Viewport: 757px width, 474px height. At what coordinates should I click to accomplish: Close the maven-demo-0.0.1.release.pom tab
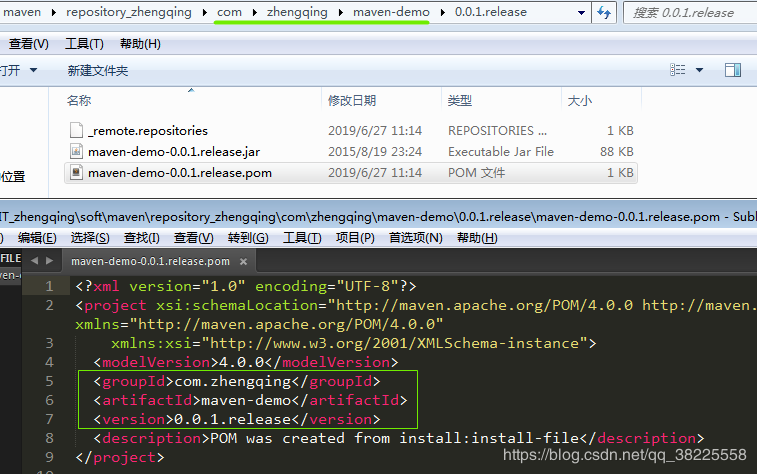click(243, 262)
